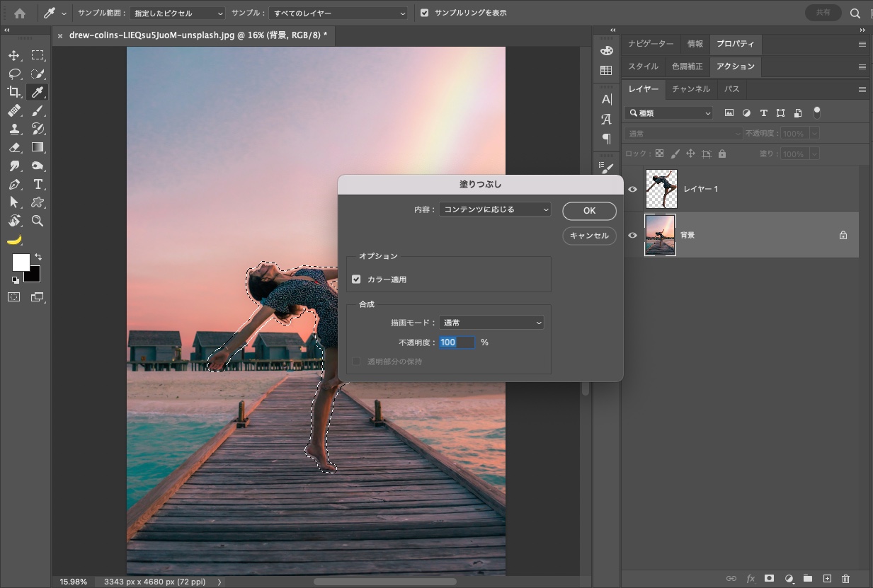Open the Paragraph panel icon
873x588 pixels.
pos(606,139)
